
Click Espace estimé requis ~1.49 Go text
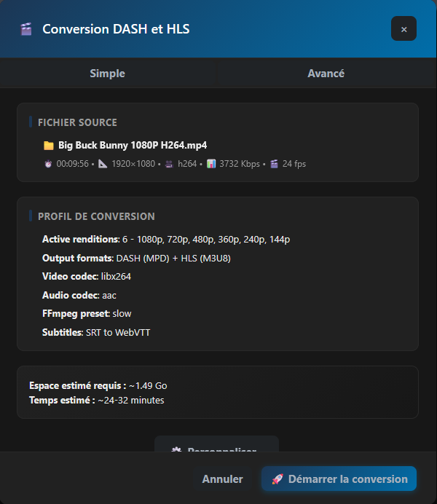[x=98, y=385]
